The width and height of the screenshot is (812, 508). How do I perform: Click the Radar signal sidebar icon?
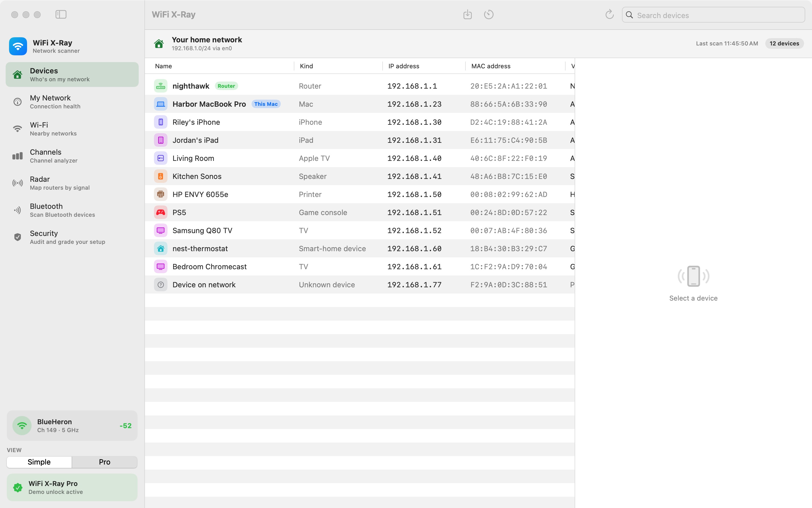pyautogui.click(x=17, y=183)
